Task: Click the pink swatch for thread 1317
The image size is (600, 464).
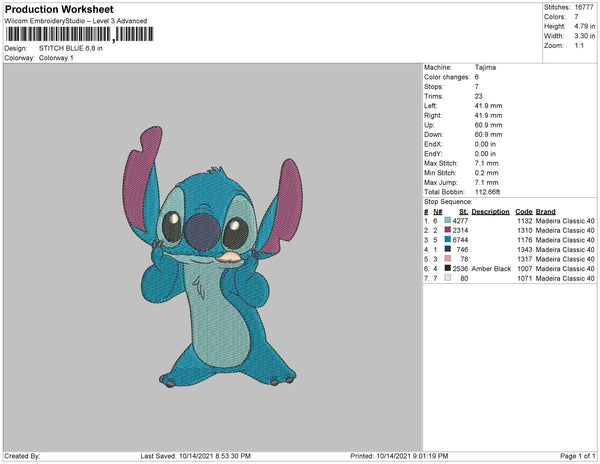Action: (448, 259)
